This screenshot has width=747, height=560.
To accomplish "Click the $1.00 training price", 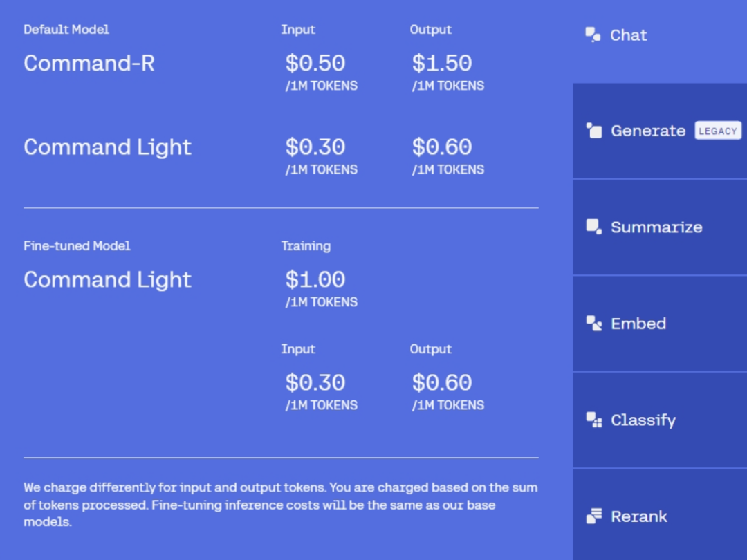I will point(315,279).
